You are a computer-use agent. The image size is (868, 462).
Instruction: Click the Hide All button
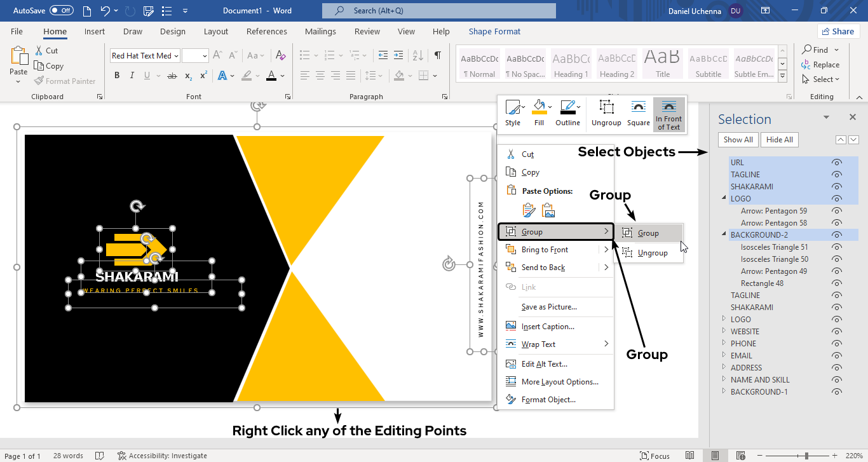[779, 140]
